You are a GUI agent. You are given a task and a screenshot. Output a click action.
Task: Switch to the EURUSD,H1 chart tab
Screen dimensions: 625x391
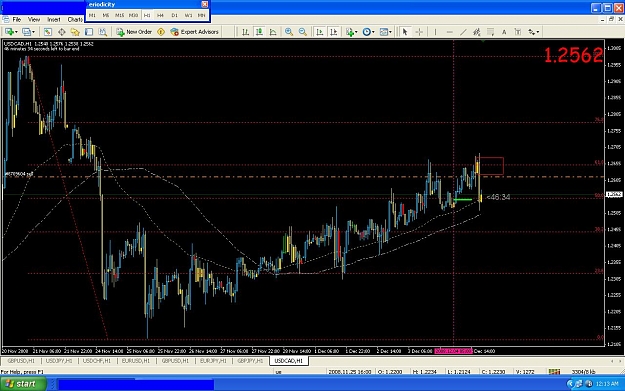136,361
